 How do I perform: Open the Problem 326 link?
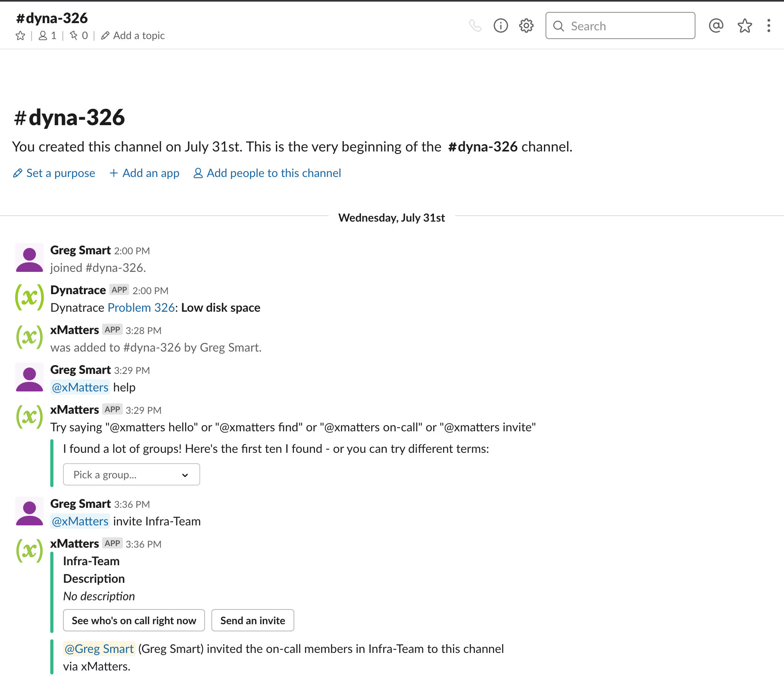tap(141, 308)
